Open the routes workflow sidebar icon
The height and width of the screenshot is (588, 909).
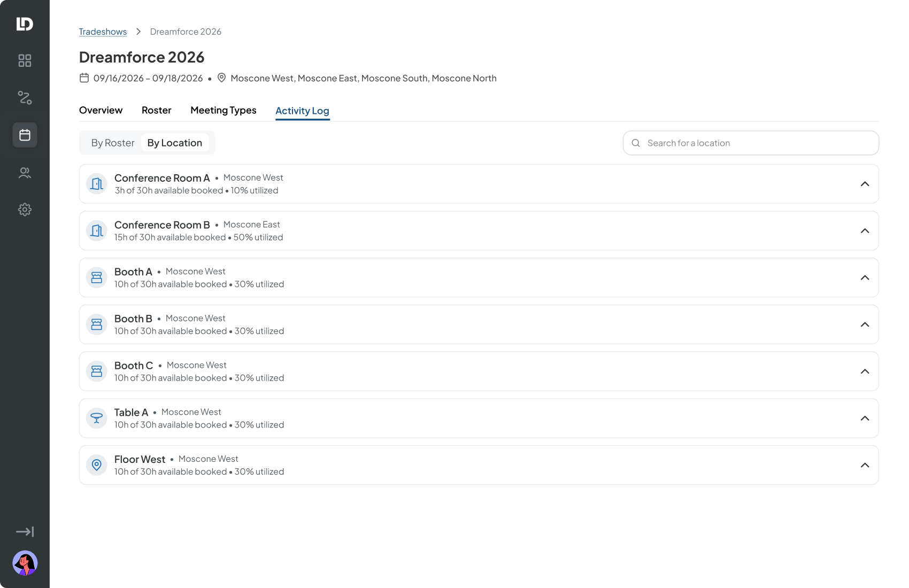click(x=25, y=97)
